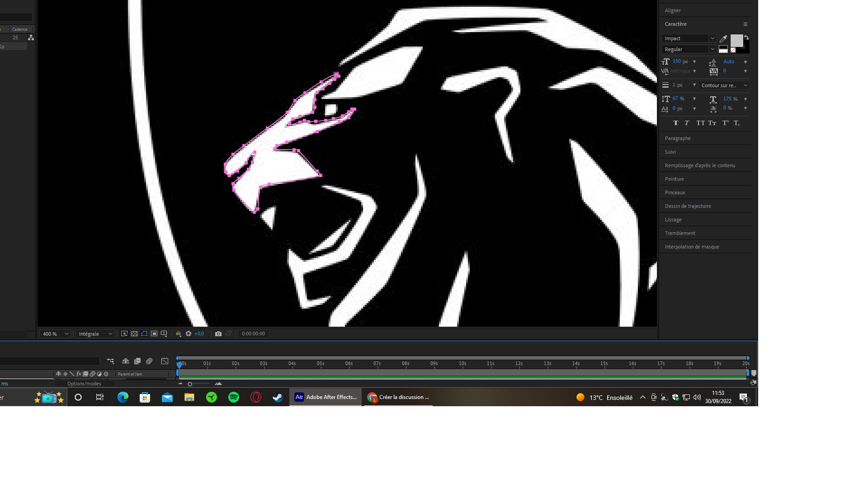
Task: Toggle region of interest
Action: [154, 334]
